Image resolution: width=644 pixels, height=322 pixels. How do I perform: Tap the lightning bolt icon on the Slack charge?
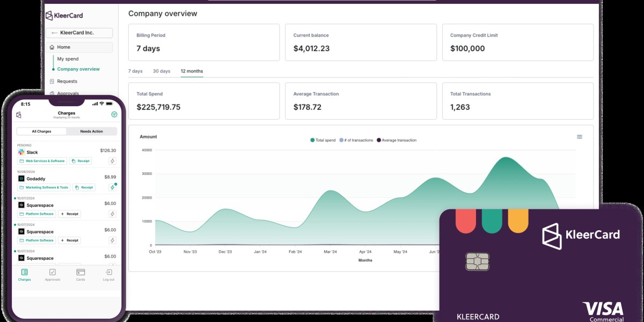[x=113, y=161]
